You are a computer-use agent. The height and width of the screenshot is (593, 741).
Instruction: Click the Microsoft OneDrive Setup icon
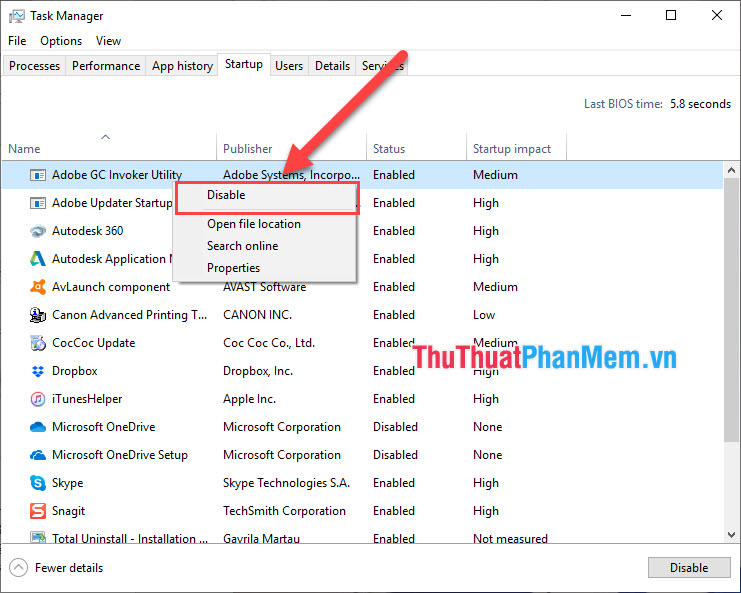pyautogui.click(x=38, y=455)
